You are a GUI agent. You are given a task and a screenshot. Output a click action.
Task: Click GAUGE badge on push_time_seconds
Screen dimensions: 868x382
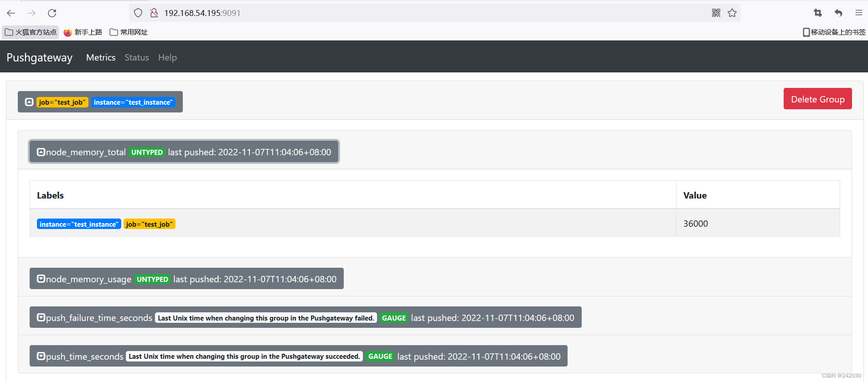(x=380, y=357)
